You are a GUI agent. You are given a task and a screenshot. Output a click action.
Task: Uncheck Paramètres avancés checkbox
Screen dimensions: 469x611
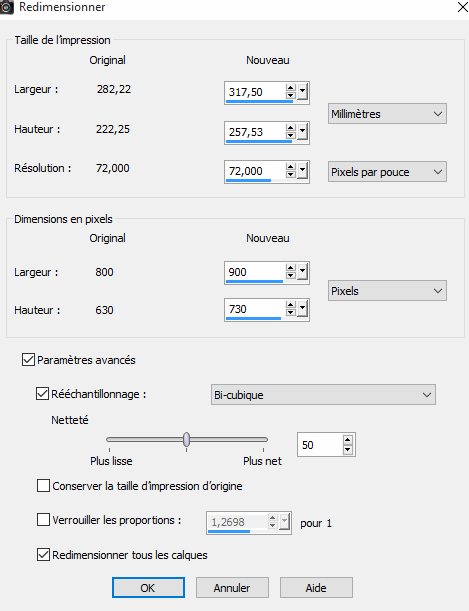[x=28, y=359]
